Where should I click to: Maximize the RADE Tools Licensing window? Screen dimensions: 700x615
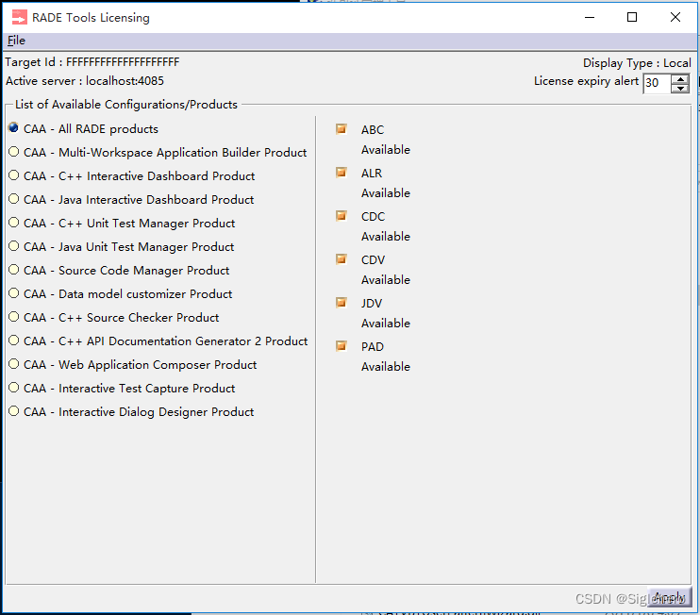(632, 17)
